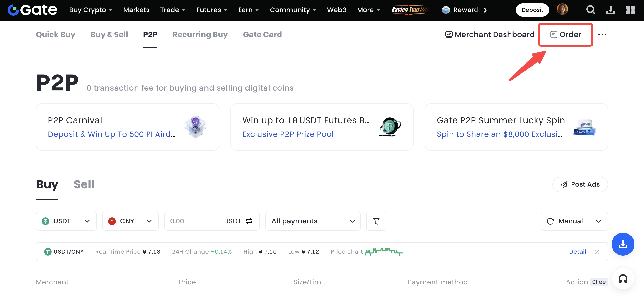
Task: Open the Futures menu
Action: [211, 10]
